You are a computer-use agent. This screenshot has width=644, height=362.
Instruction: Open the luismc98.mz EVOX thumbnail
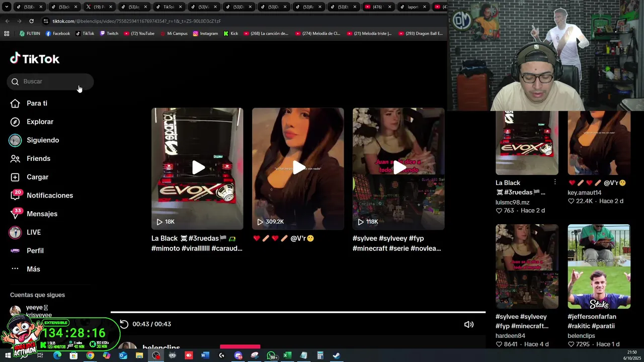(527, 143)
